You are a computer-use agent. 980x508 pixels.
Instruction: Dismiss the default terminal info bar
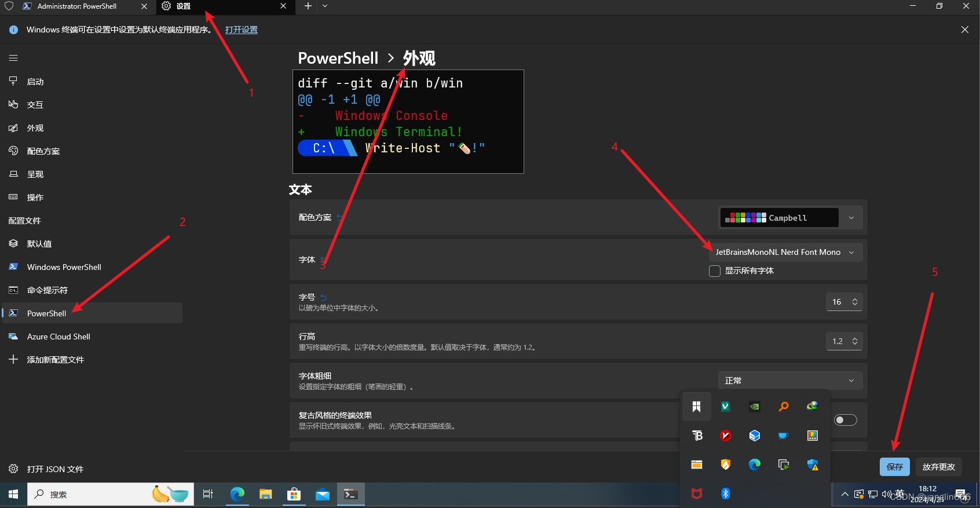coord(965,30)
